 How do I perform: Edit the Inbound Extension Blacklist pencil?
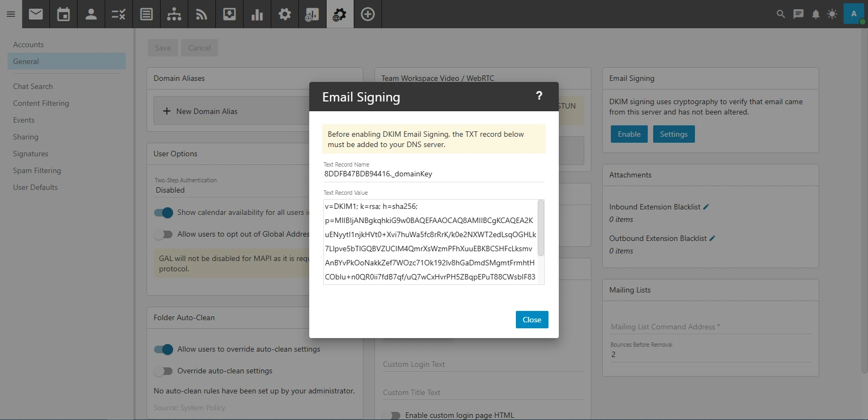706,207
